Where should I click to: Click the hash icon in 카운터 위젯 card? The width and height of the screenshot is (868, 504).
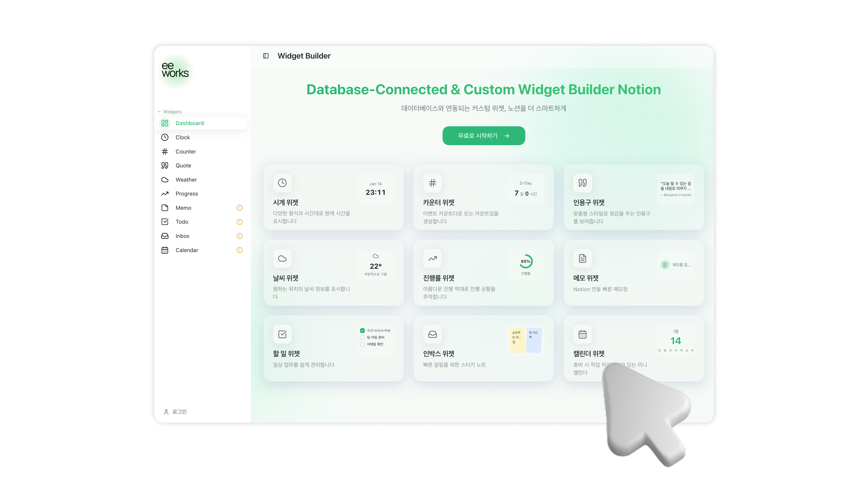pos(432,183)
